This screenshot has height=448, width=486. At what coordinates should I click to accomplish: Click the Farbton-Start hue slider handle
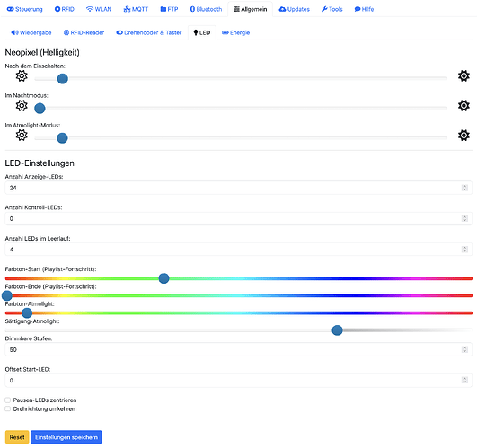click(x=163, y=278)
